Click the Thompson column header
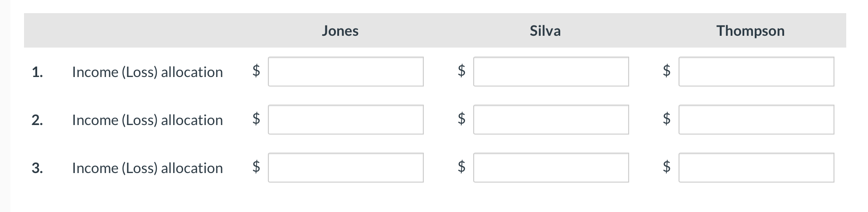The height and width of the screenshot is (212, 868). click(x=750, y=31)
